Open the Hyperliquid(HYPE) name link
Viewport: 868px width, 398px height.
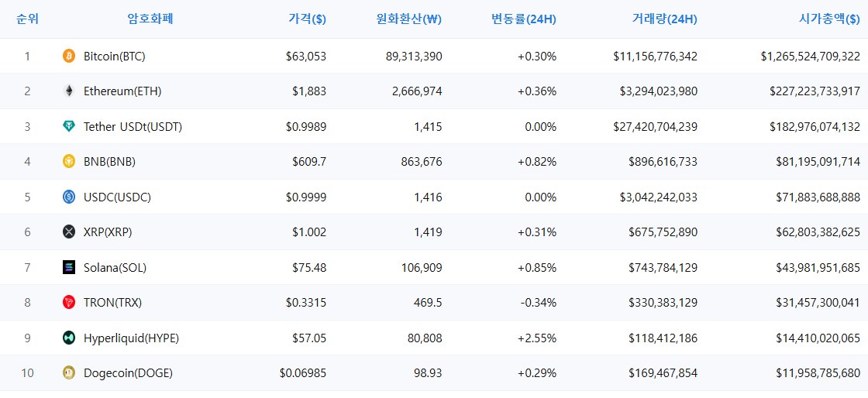(x=131, y=338)
